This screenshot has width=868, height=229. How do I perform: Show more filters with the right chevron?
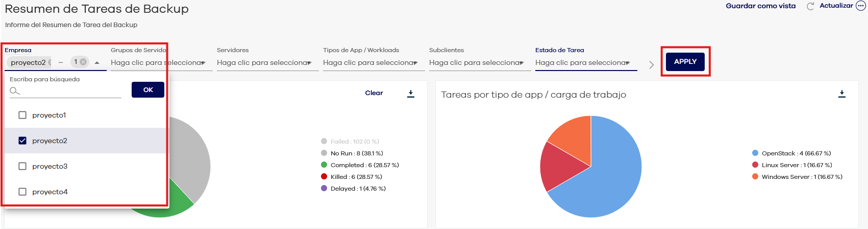pos(651,65)
